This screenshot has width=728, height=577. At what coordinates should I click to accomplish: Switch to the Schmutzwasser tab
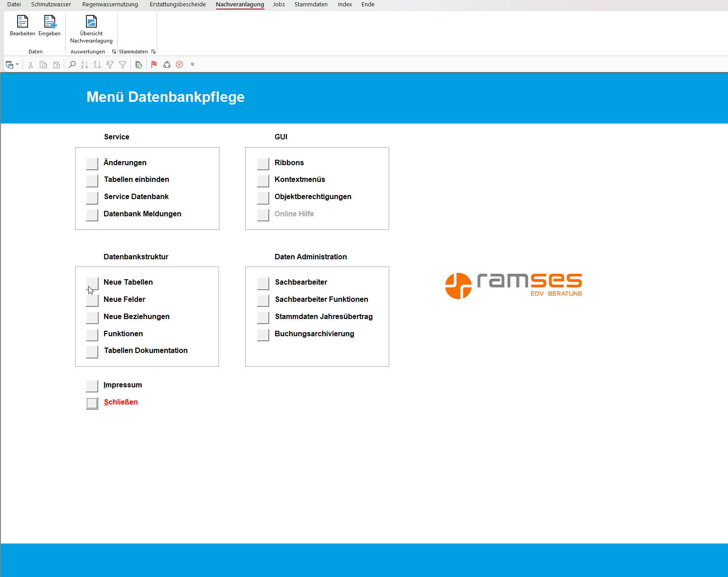pyautogui.click(x=51, y=5)
